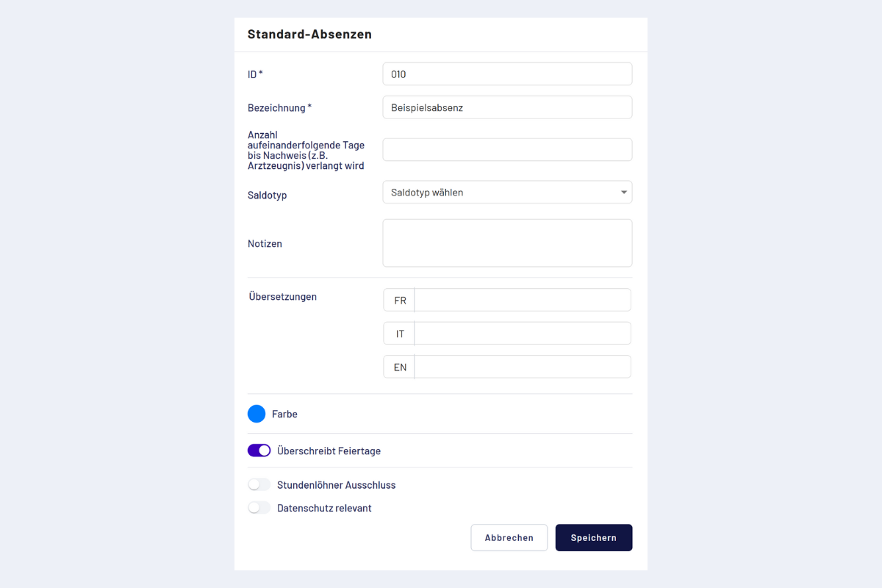Click the IT translation input
The width and height of the screenshot is (882, 588).
(522, 334)
